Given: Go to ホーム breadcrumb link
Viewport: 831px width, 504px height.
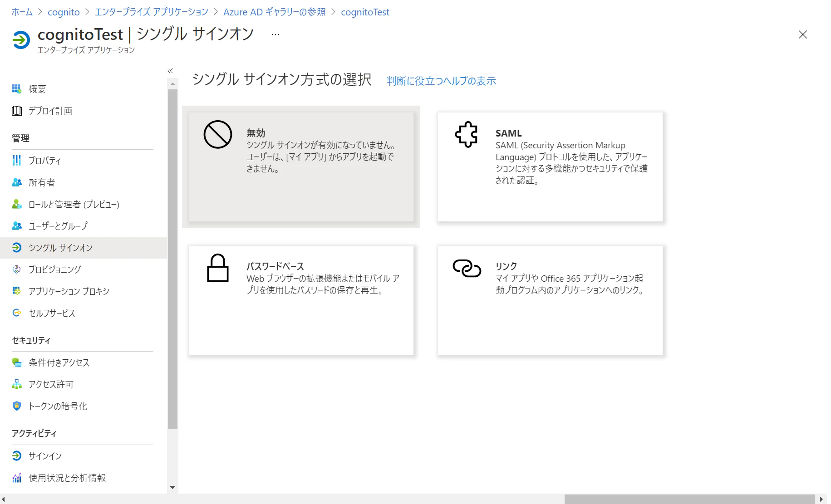Looking at the screenshot, I should point(22,12).
